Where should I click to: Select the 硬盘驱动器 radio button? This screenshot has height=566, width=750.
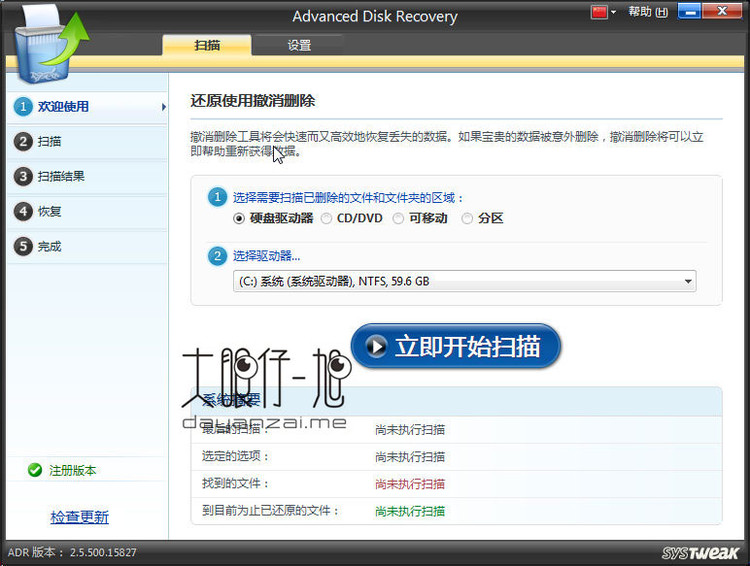click(239, 219)
